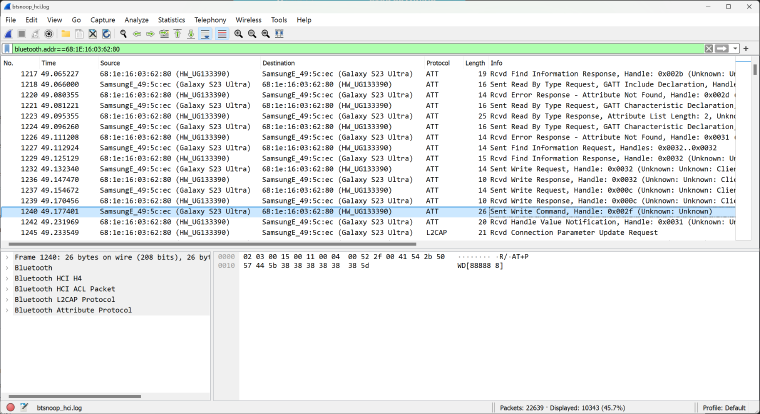760x414 pixels.
Task: Open capture file properties icon in status bar
Action: click(x=24, y=408)
